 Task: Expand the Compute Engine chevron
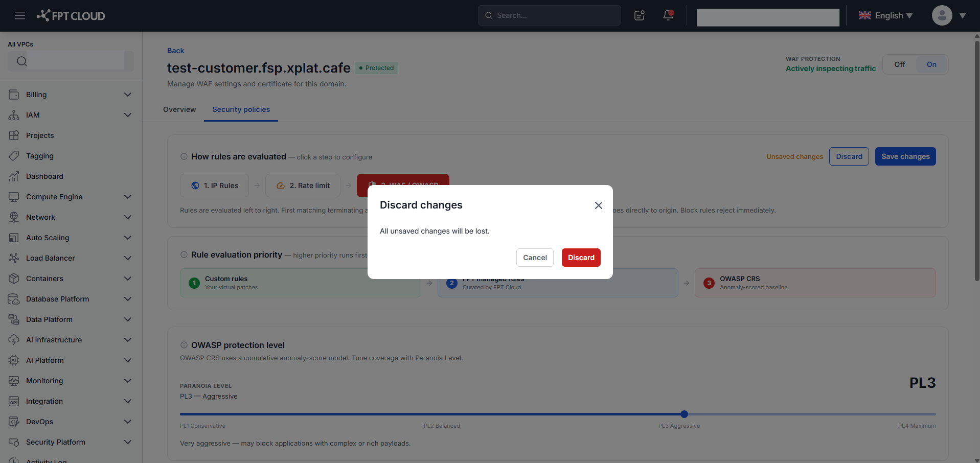128,197
